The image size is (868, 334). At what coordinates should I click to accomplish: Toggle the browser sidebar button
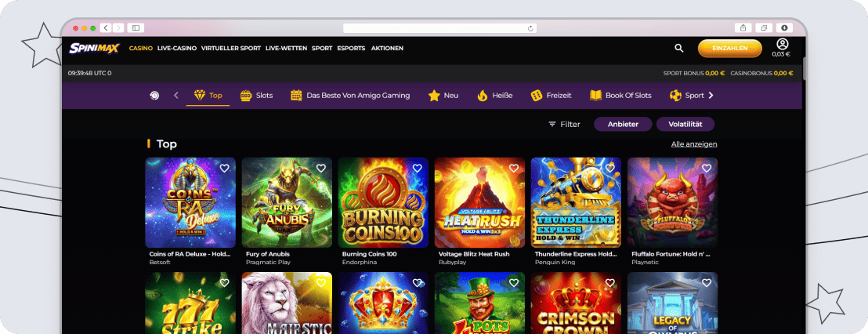(x=136, y=27)
